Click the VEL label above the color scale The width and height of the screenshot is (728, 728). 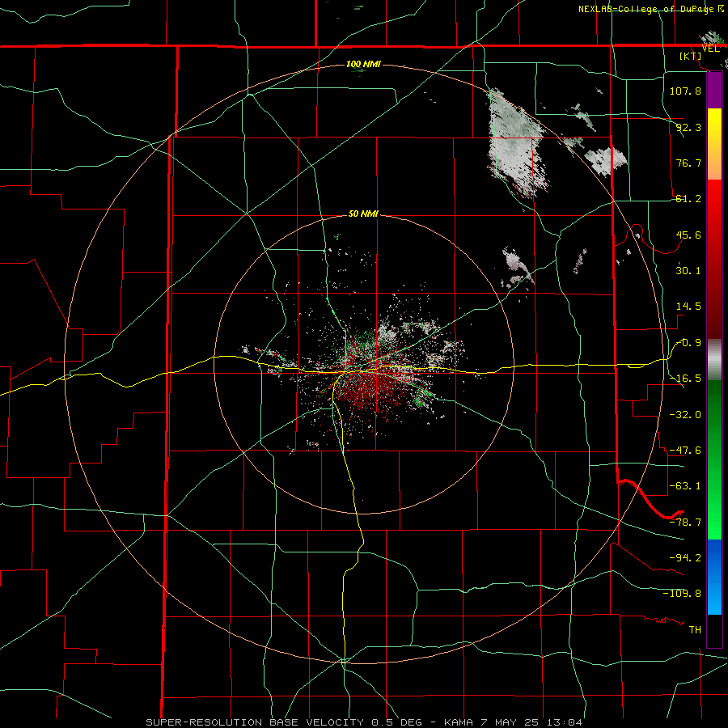click(710, 49)
